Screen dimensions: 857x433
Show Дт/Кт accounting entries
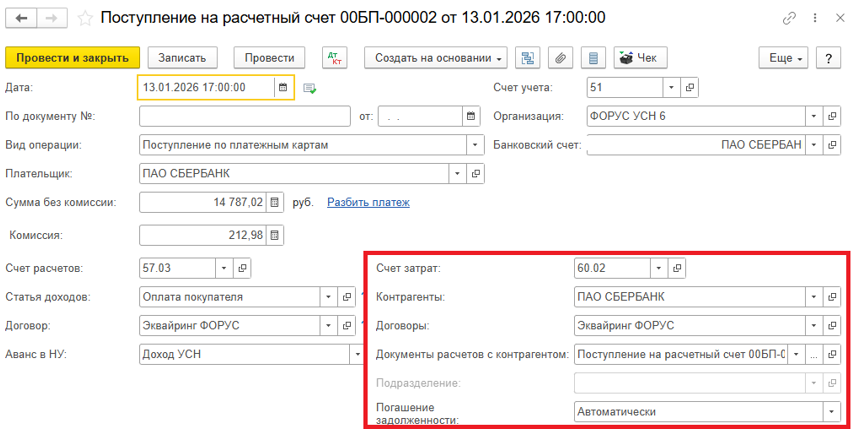pos(334,58)
